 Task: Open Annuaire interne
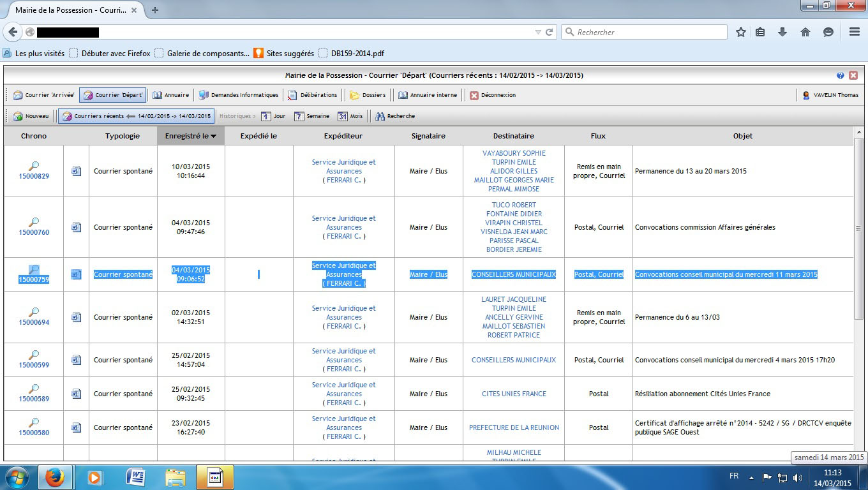[428, 95]
